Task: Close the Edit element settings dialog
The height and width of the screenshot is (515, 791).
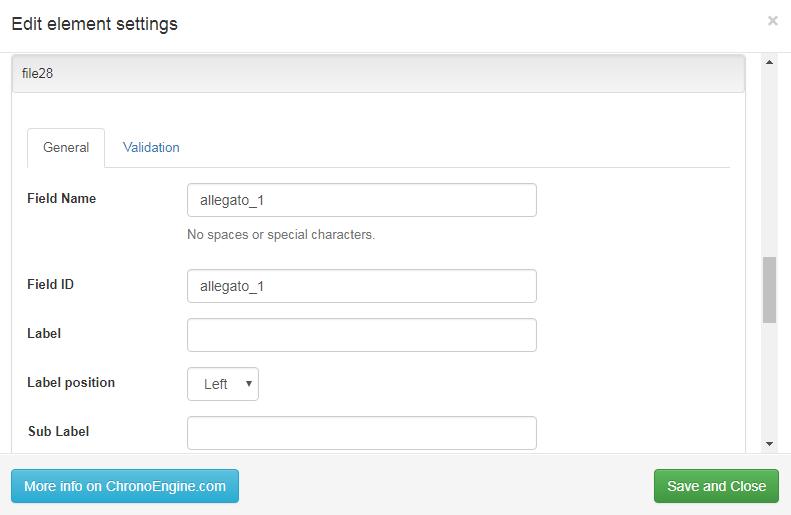Action: 772,21
